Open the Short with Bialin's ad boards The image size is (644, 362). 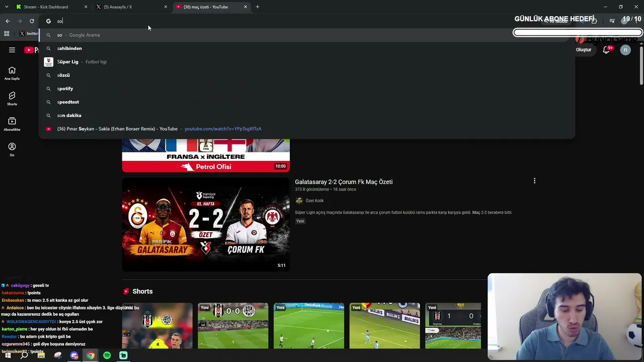click(x=385, y=326)
